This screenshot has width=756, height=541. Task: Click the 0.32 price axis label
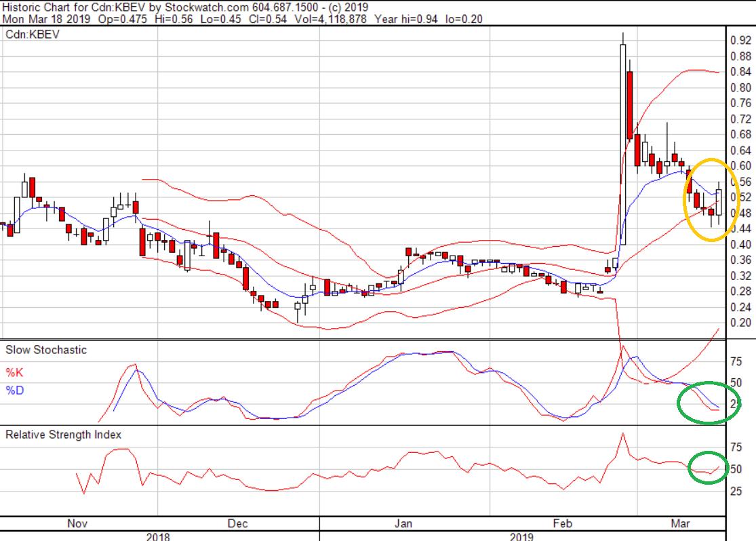pos(740,276)
